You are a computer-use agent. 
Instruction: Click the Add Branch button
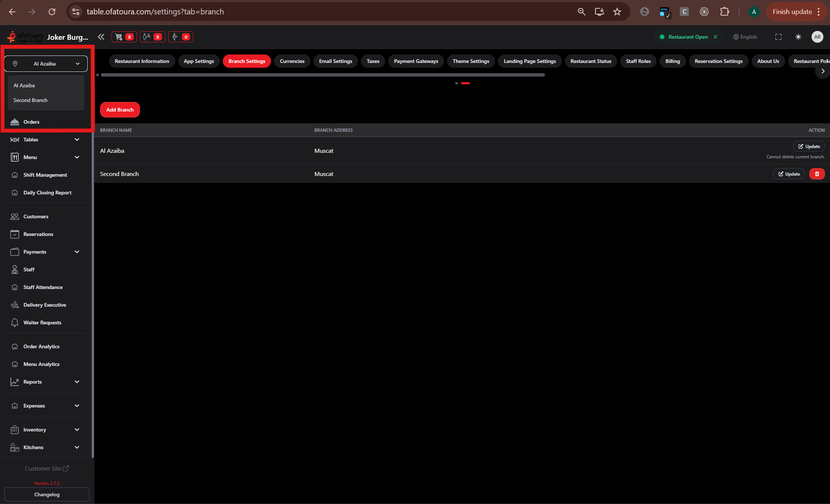[x=120, y=109]
